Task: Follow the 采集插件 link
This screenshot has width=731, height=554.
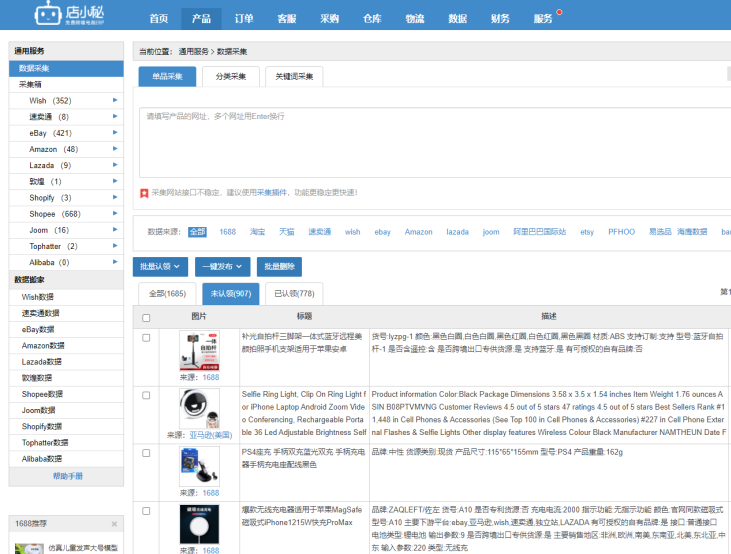Action: tap(272, 193)
